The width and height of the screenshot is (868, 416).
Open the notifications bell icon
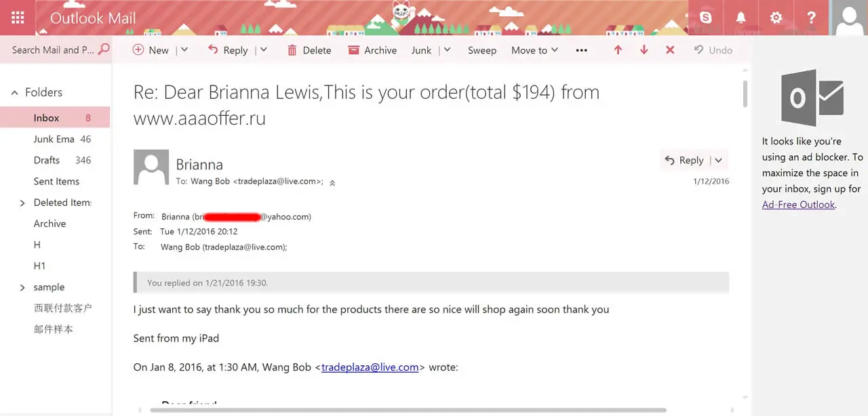pos(741,18)
